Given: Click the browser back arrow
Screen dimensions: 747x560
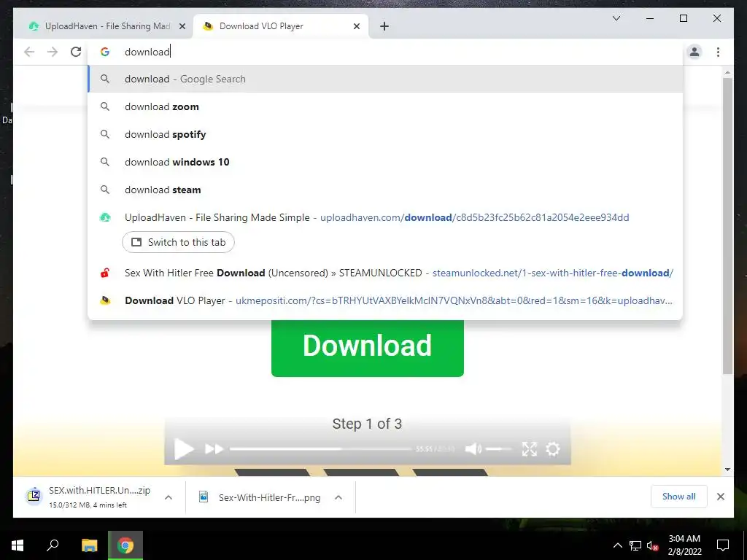Looking at the screenshot, I should (29, 52).
